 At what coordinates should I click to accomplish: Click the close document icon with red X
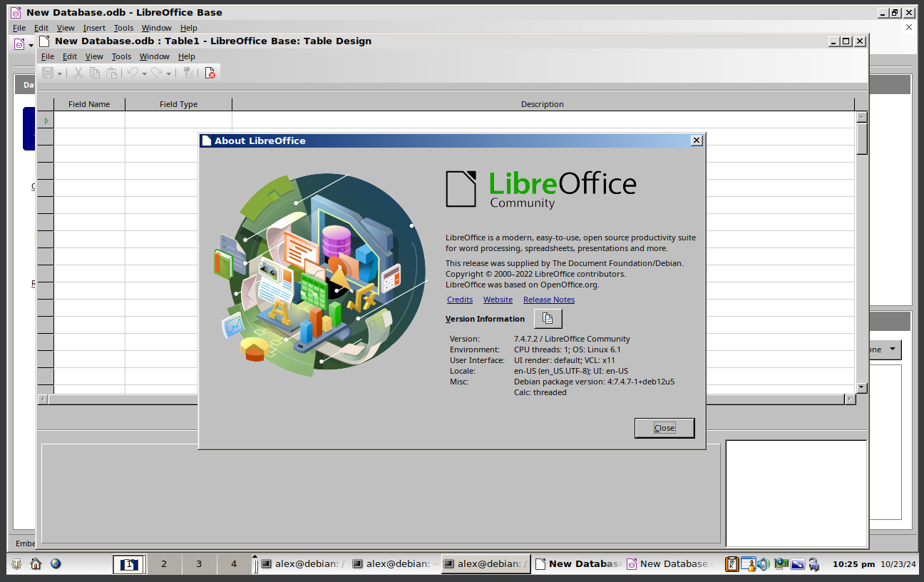click(x=210, y=73)
